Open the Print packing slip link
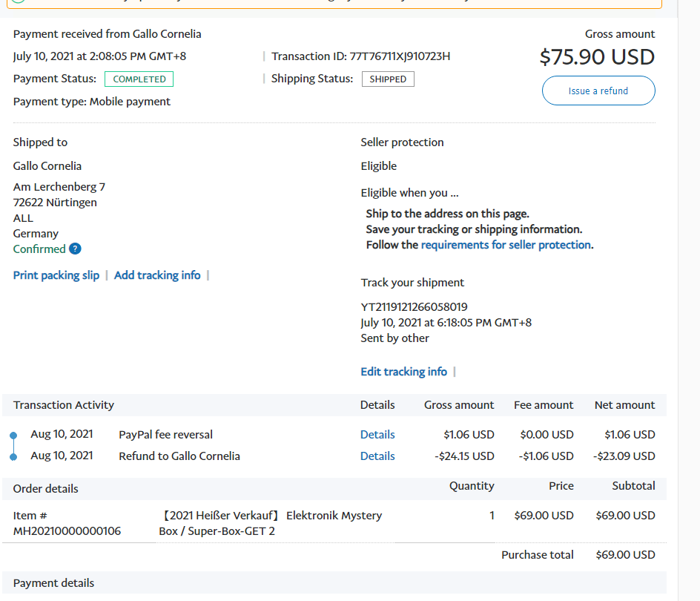Screen dimensions: 700x601 click(x=56, y=275)
